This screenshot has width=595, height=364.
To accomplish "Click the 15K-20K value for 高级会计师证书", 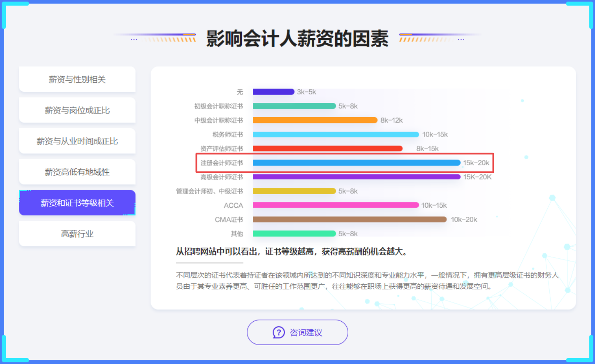I will click(477, 177).
